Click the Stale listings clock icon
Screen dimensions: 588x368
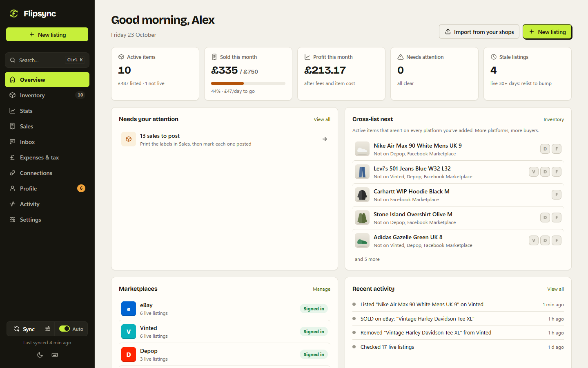coord(494,57)
